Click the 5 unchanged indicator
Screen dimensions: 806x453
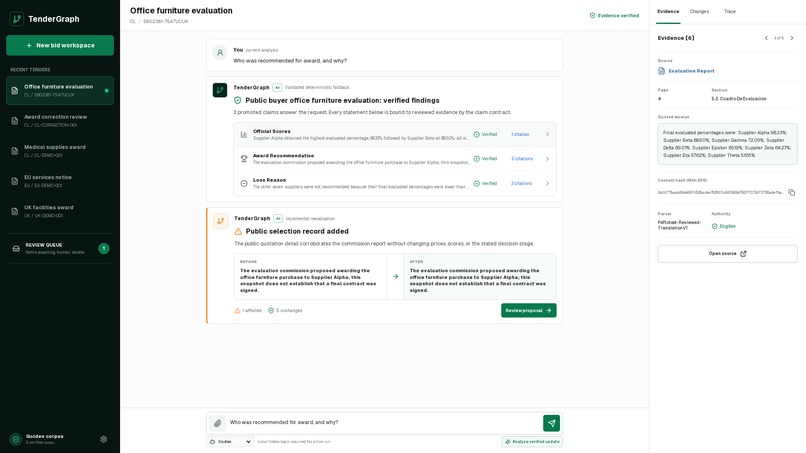pos(285,311)
